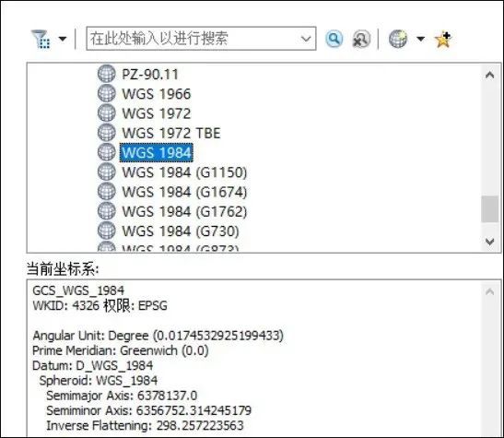This screenshot has height=438, width=504.
Task: Expand the spatial filter dropdown arrow
Action: click(63, 40)
